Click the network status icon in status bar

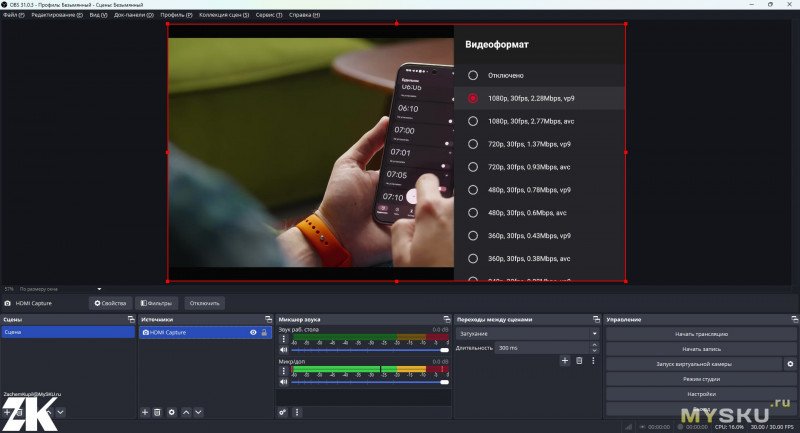(x=629, y=427)
